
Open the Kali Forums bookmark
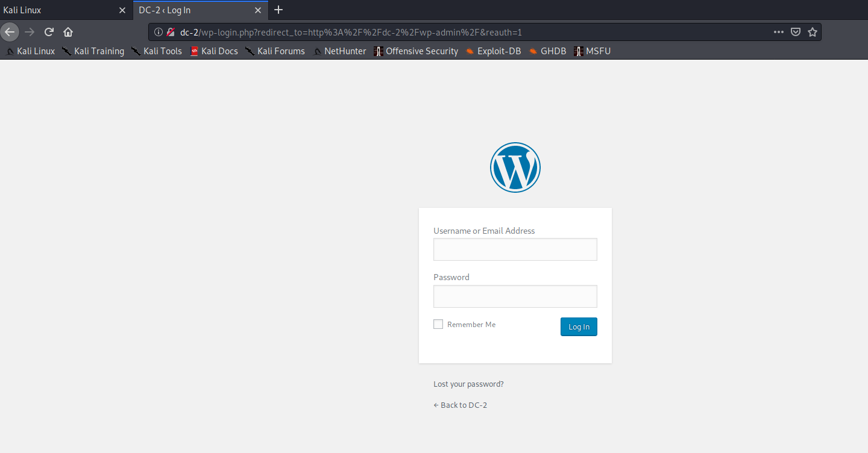[x=275, y=51]
